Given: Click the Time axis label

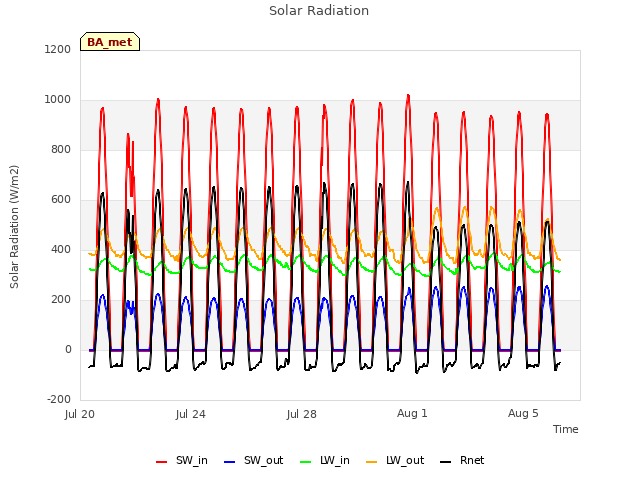Looking at the screenshot, I should 566,429.
